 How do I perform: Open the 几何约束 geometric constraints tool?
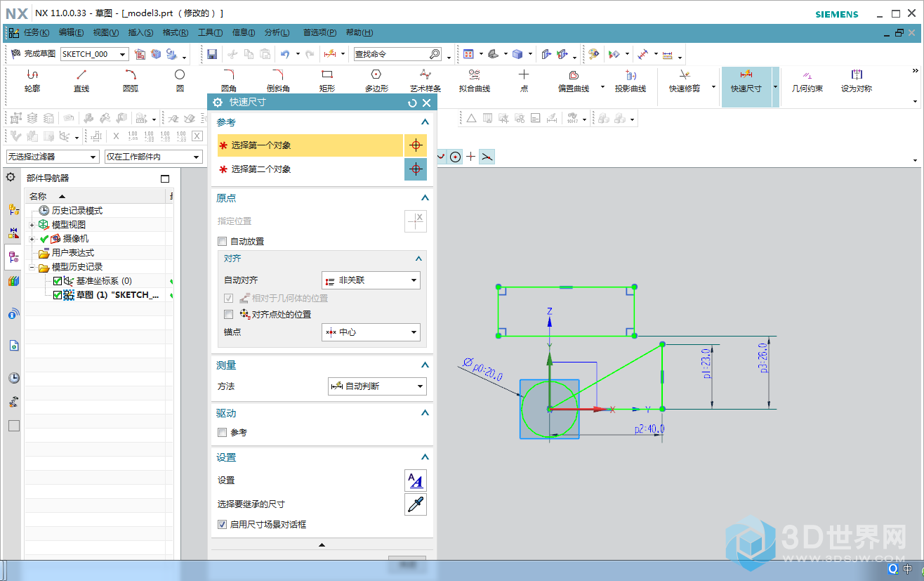(807, 81)
